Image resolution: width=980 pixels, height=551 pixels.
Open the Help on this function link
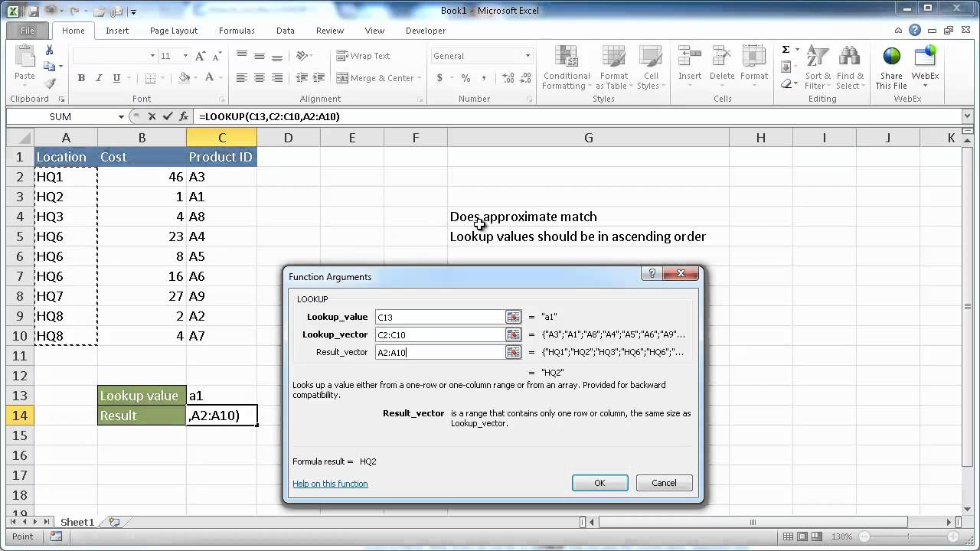[x=330, y=484]
